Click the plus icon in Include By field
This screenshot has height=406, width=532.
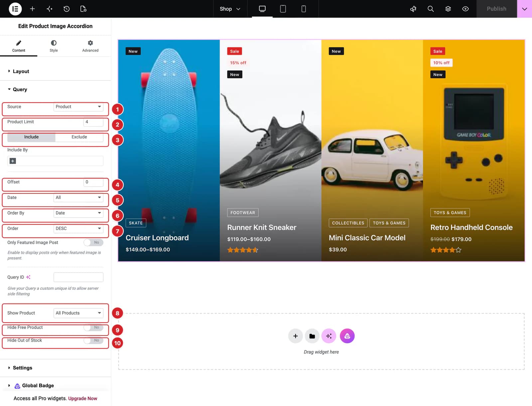coord(13,161)
